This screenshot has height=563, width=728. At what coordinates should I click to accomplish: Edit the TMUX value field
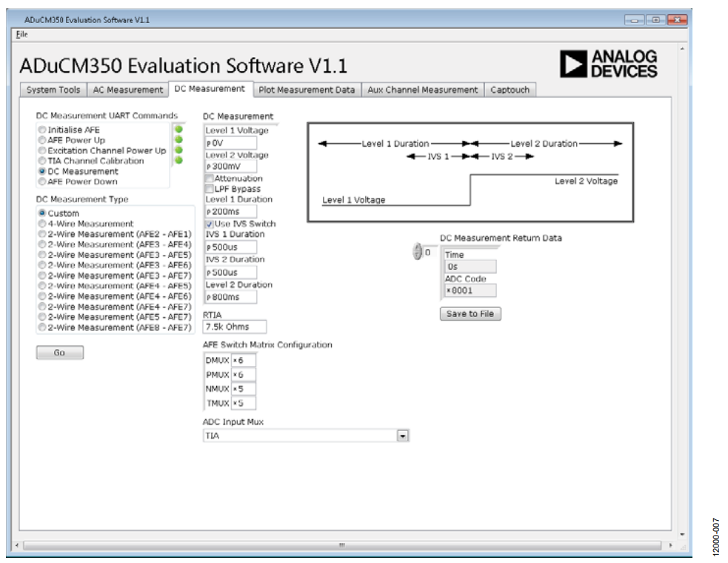point(244,403)
